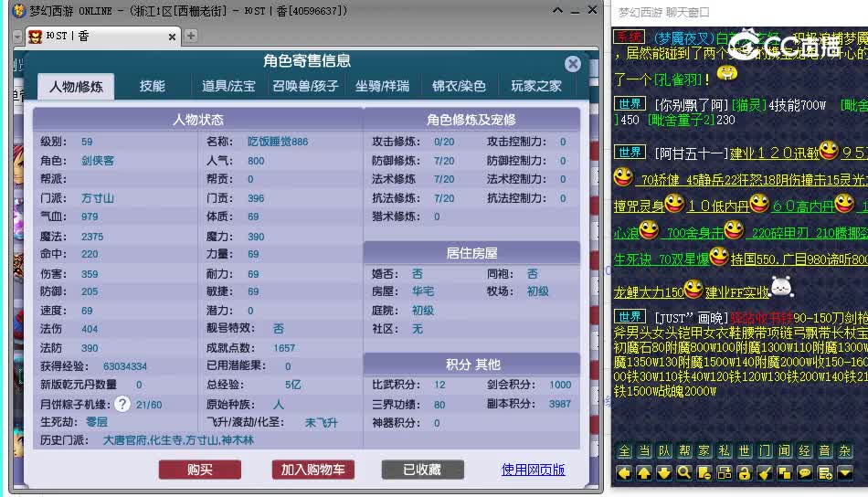
Task: Click the red 购买 button
Action: (200, 470)
